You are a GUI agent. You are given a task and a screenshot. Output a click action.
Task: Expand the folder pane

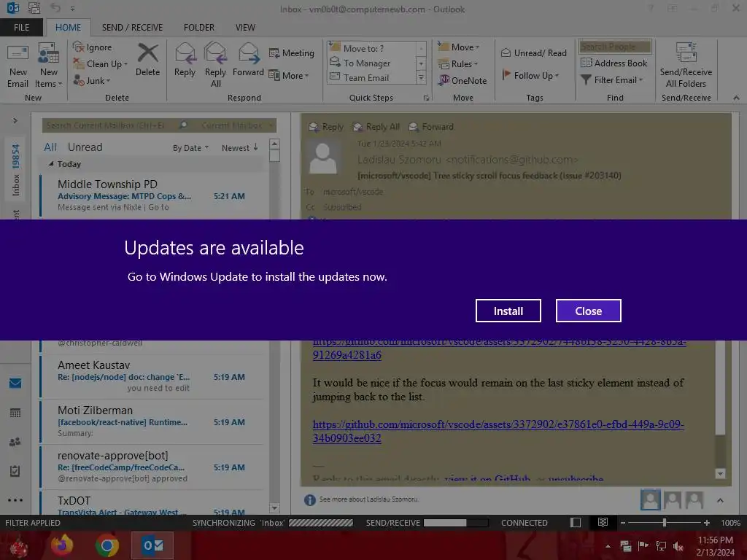pos(15,121)
